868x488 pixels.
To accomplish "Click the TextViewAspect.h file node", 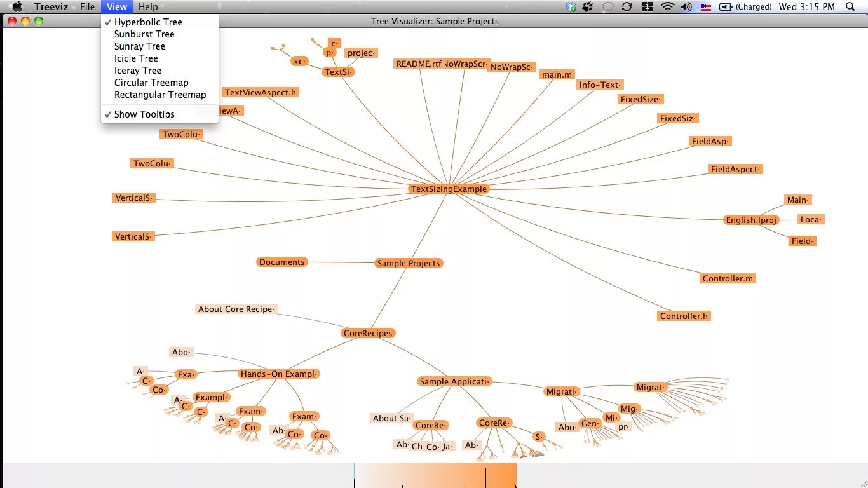I will coord(261,92).
